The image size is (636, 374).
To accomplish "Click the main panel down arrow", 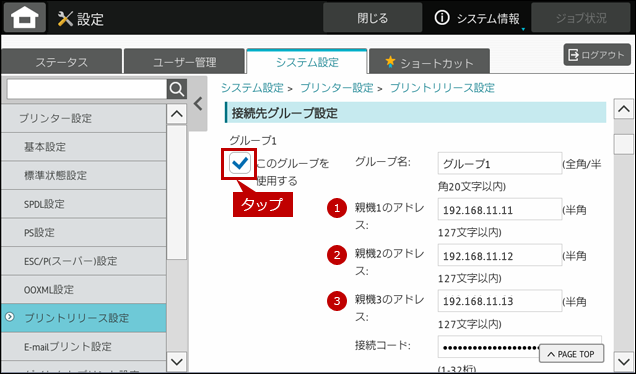I will coord(623,361).
